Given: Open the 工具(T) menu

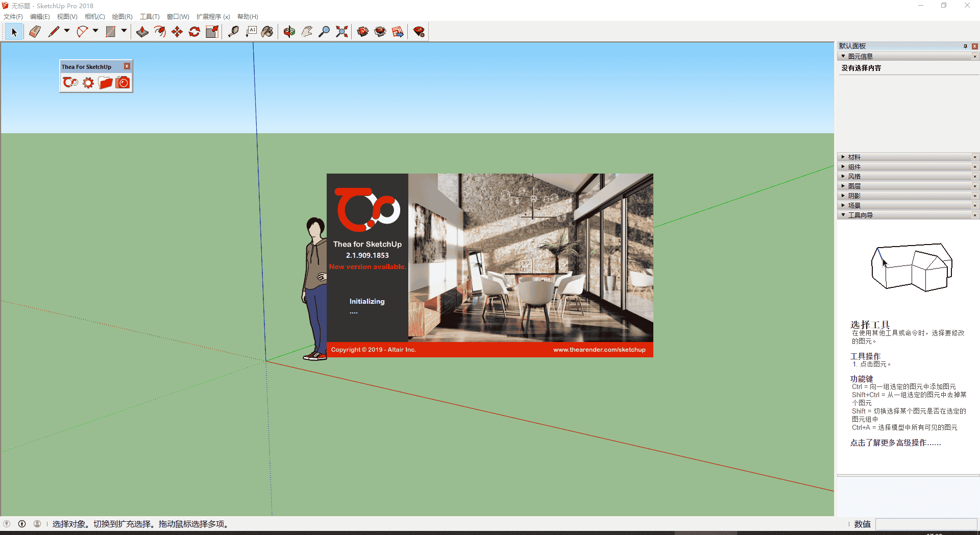Looking at the screenshot, I should pyautogui.click(x=150, y=17).
